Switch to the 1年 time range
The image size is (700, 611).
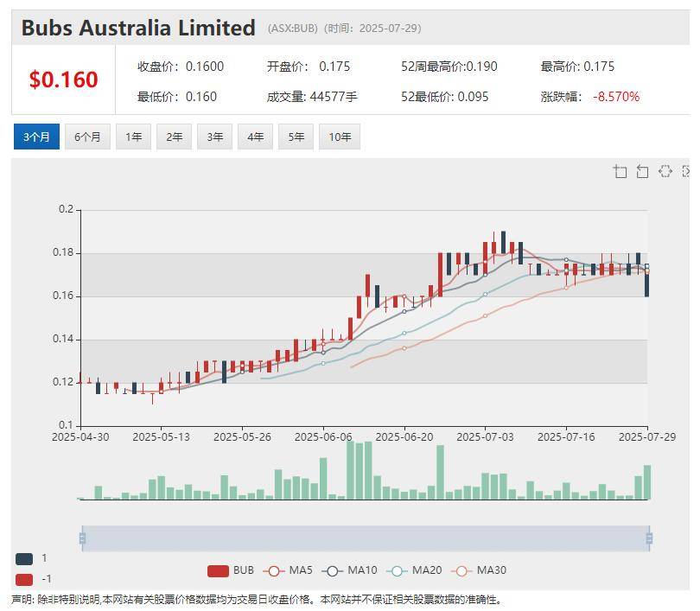click(133, 137)
